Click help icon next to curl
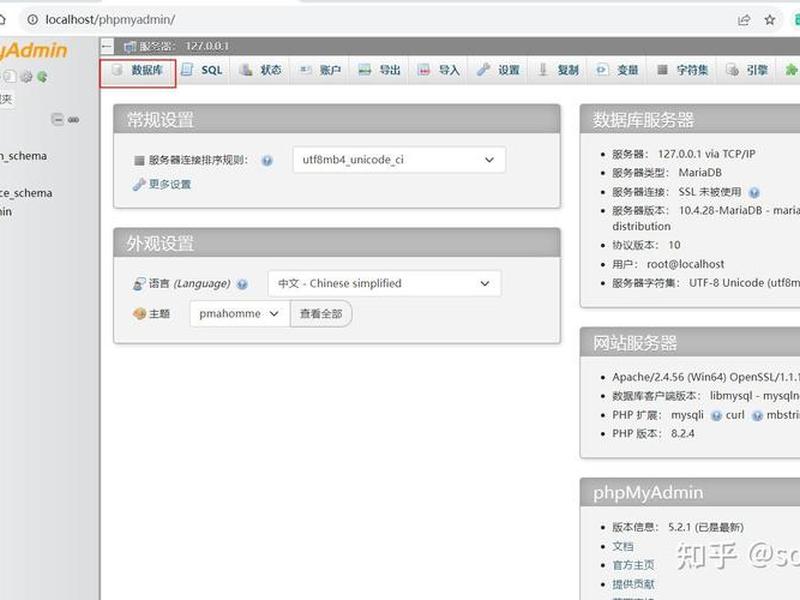Image resolution: width=800 pixels, height=600 pixels. tap(757, 416)
